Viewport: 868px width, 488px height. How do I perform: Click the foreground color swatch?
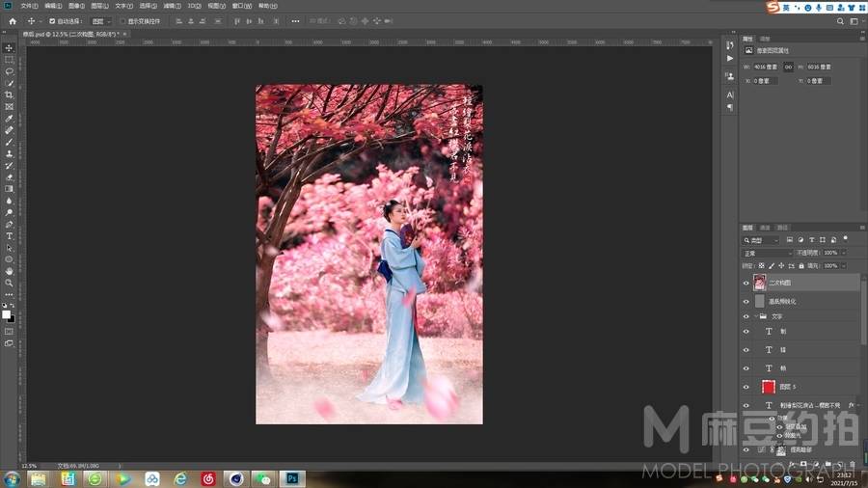coord(6,314)
